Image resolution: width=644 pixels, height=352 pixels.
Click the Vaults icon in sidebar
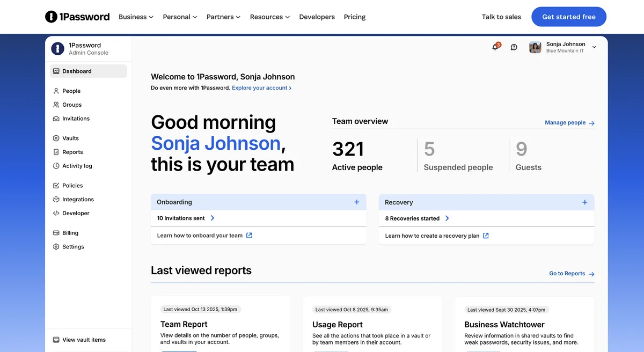click(x=56, y=138)
